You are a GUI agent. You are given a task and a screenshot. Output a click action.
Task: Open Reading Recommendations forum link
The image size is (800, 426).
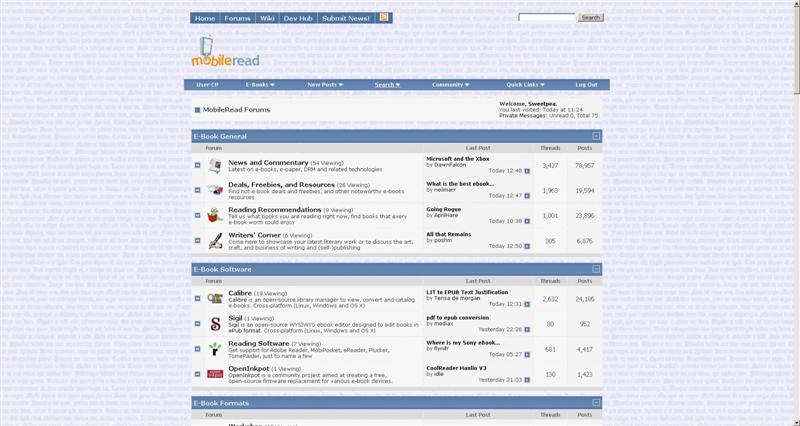coord(274,210)
